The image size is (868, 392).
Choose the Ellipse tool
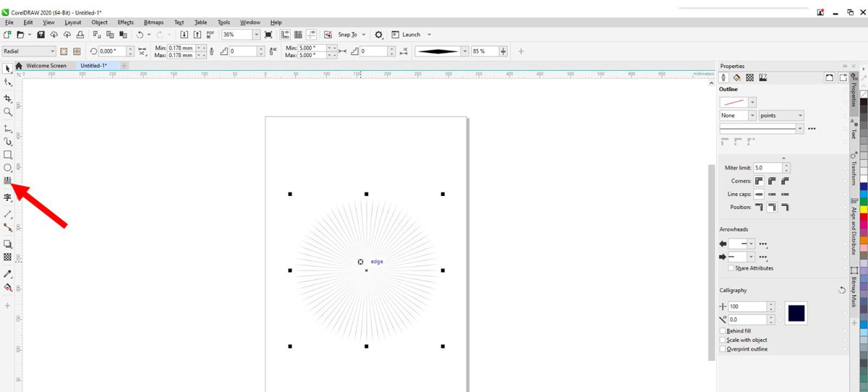coord(8,168)
